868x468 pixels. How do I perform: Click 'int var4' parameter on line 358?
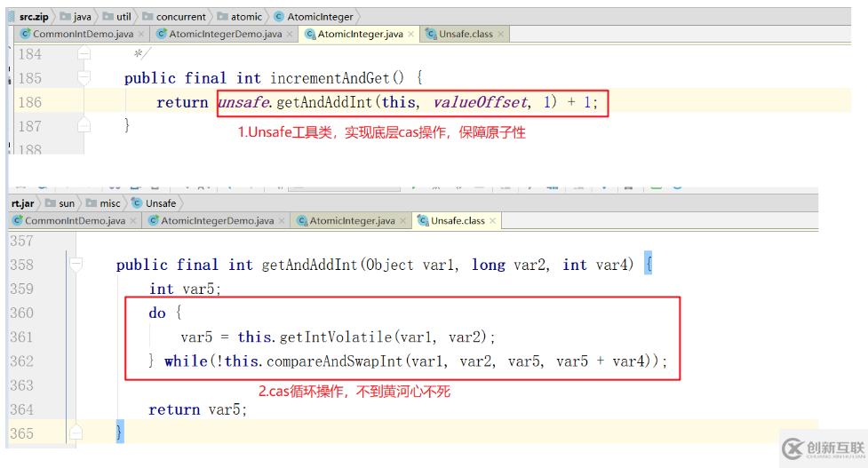click(x=597, y=265)
